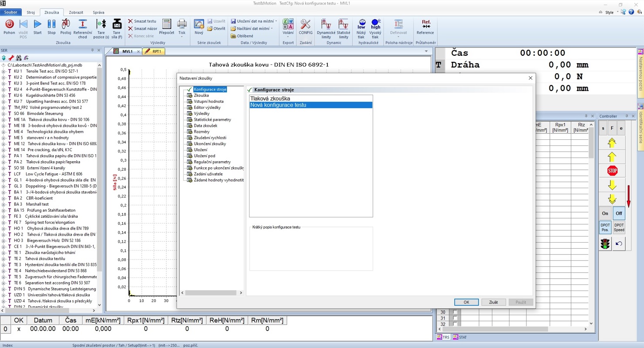Toggle the F button in Controller
This screenshot has width=644, height=348.
[612, 128]
